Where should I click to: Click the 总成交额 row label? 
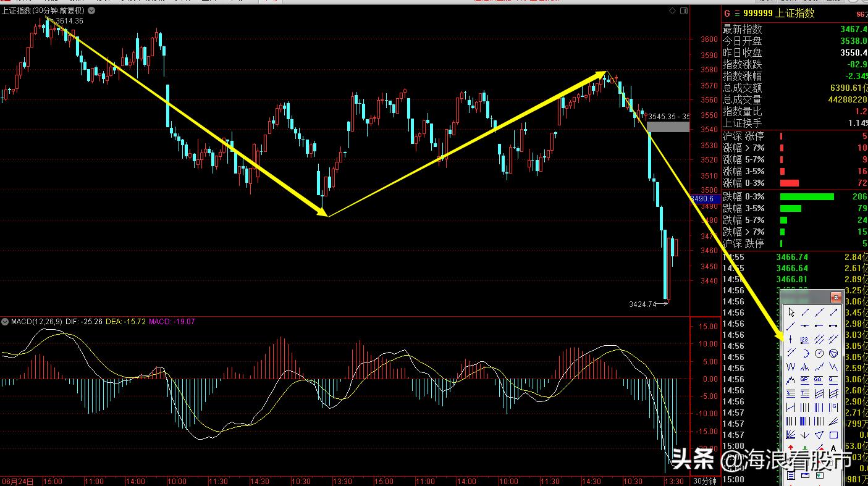[x=743, y=88]
